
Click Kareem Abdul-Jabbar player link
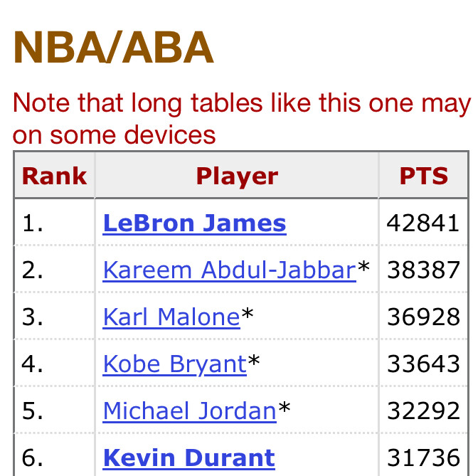tap(229, 270)
